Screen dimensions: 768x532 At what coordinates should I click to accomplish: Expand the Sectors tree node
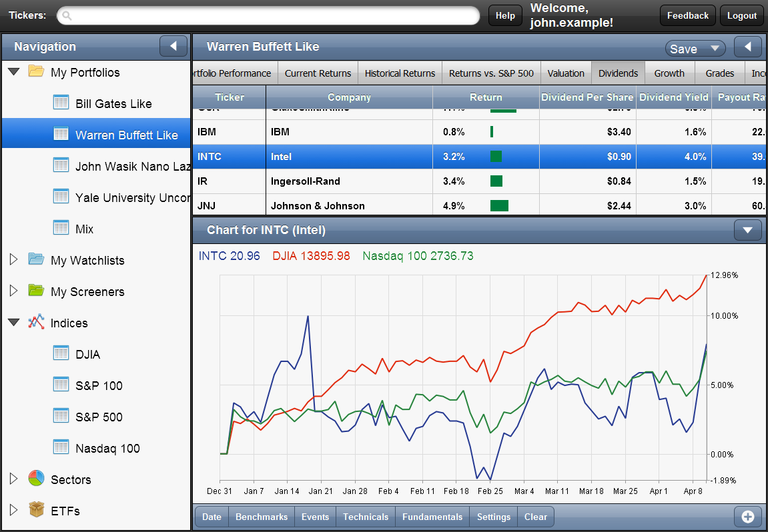click(x=14, y=479)
